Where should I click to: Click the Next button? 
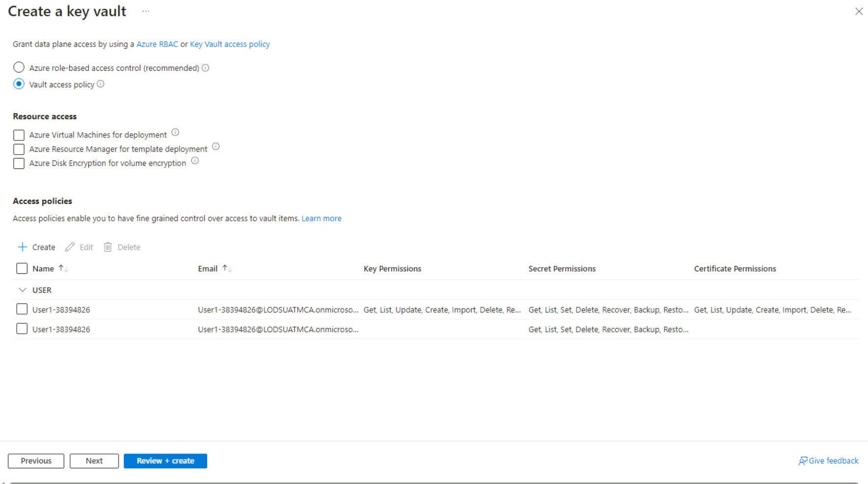[94, 460]
